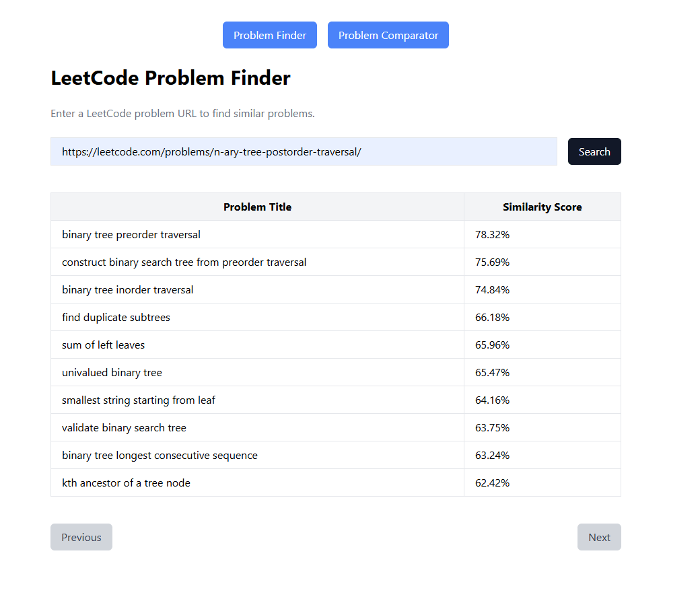700x607 pixels.
Task: Select the validate binary search tree row
Action: click(336, 427)
